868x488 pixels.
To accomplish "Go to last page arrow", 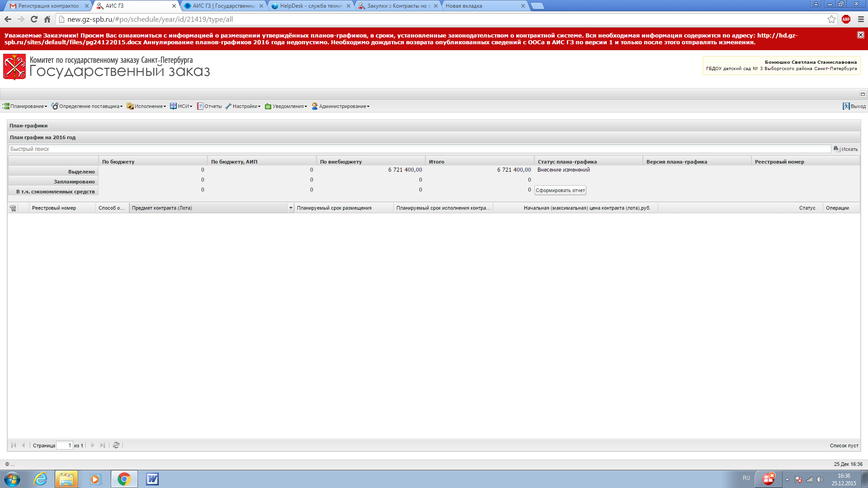I will tap(103, 445).
